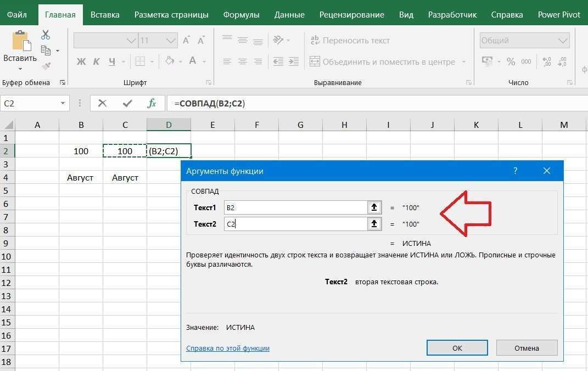The height and width of the screenshot is (371, 588).
Task: Click the Текст2 range selector arrow icon
Action: (x=374, y=224)
